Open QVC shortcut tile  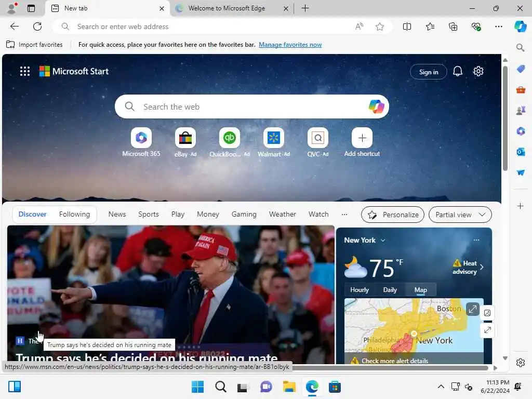[317, 138]
